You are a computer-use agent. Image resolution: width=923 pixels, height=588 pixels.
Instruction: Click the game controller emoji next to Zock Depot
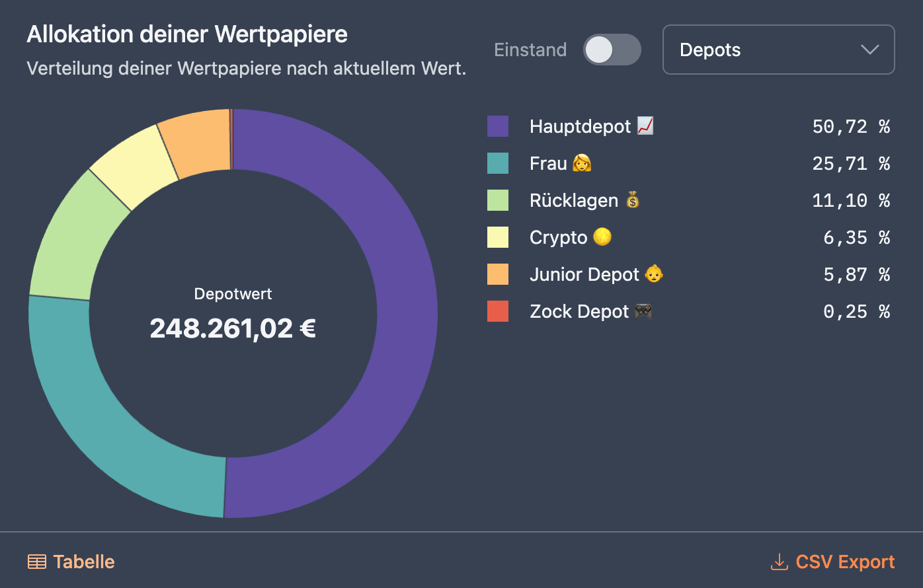click(645, 311)
